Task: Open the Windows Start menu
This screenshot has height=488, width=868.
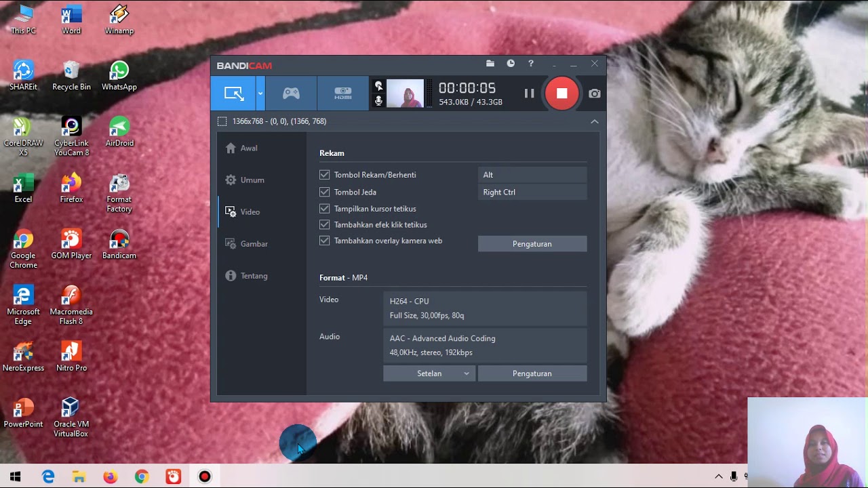Action: point(16,476)
